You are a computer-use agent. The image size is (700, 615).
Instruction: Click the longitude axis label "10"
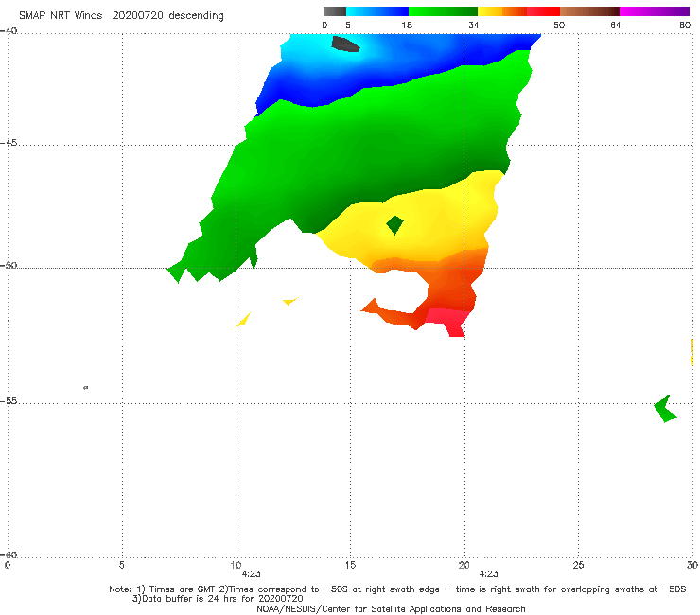236,565
